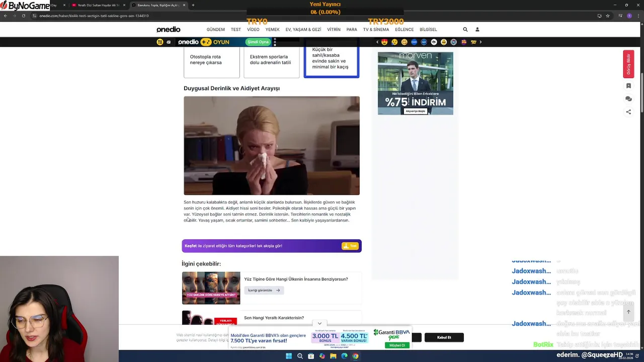The image size is (644, 362).
Task: Select the heart-eyes emoji reaction
Action: (385, 42)
